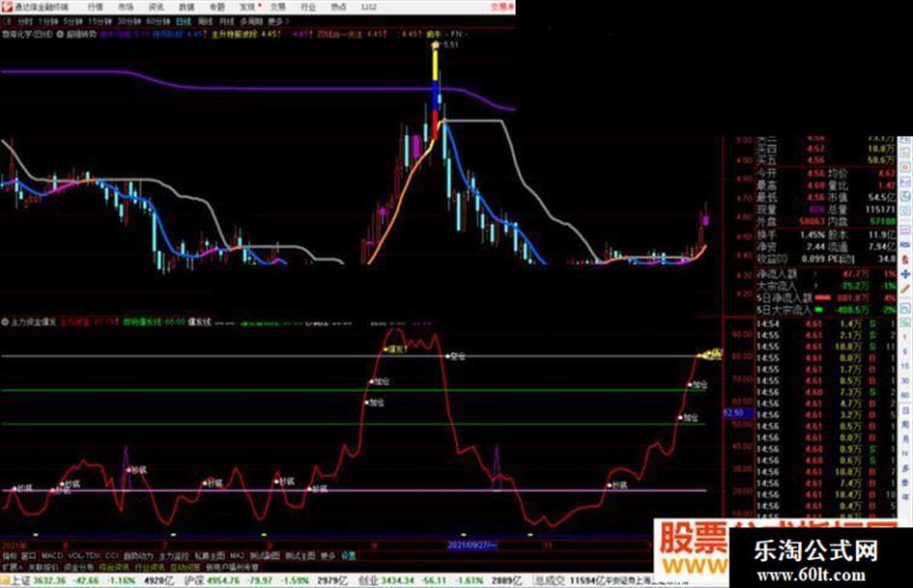This screenshot has width=913, height=588.
Task: Switch chart to 5分钟 period
Action: point(73,21)
